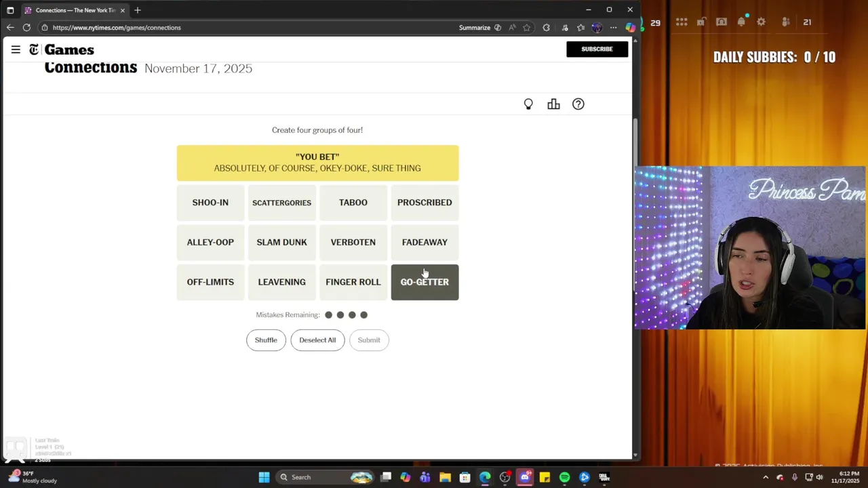This screenshot has height=488, width=868.
Task: Click overlay settings gear icon
Action: [761, 22]
